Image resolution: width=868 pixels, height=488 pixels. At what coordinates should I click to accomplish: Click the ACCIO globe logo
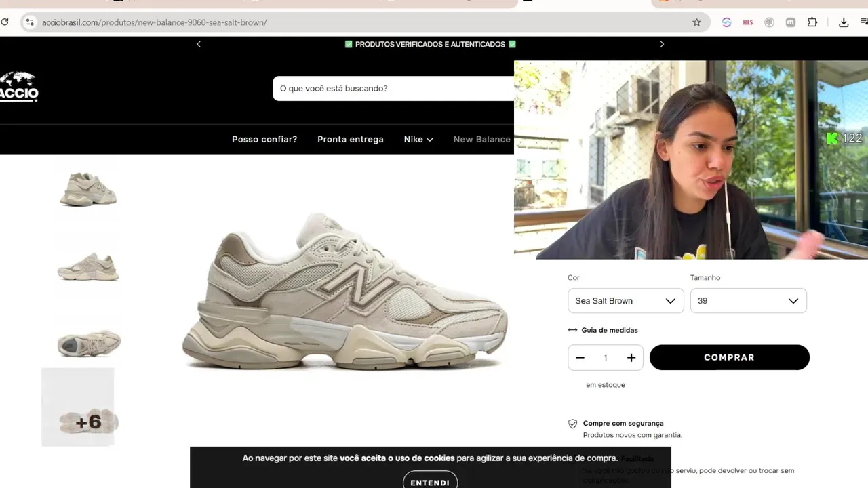tap(19, 87)
